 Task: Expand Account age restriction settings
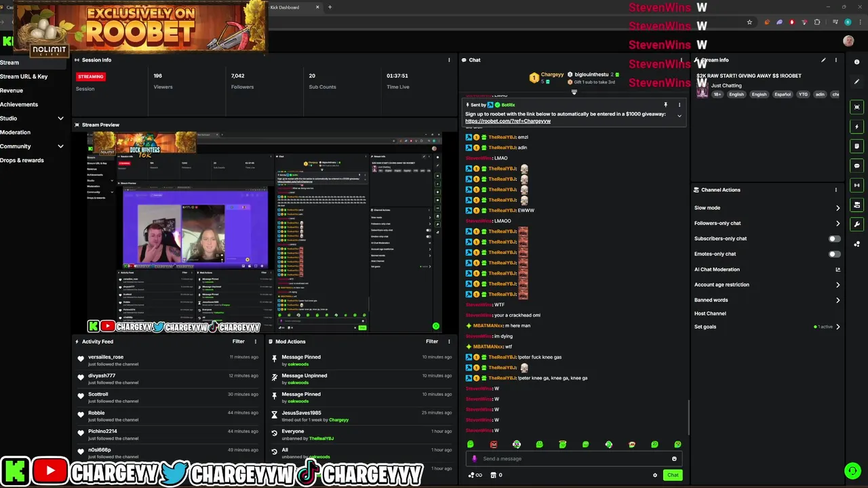click(x=837, y=285)
